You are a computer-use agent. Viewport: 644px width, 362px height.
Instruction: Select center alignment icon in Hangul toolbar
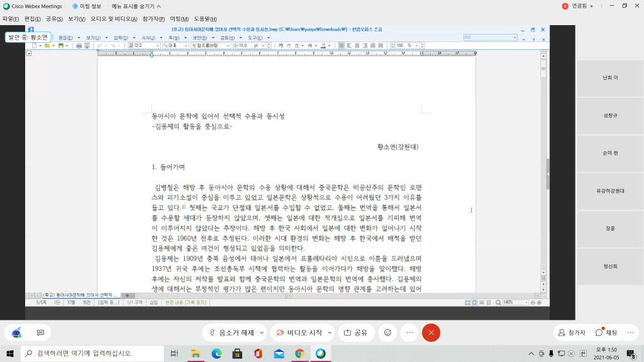[x=357, y=45]
